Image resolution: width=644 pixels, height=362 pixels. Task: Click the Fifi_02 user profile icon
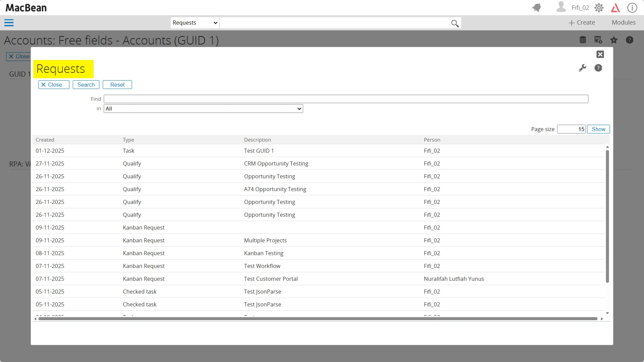tap(561, 7)
